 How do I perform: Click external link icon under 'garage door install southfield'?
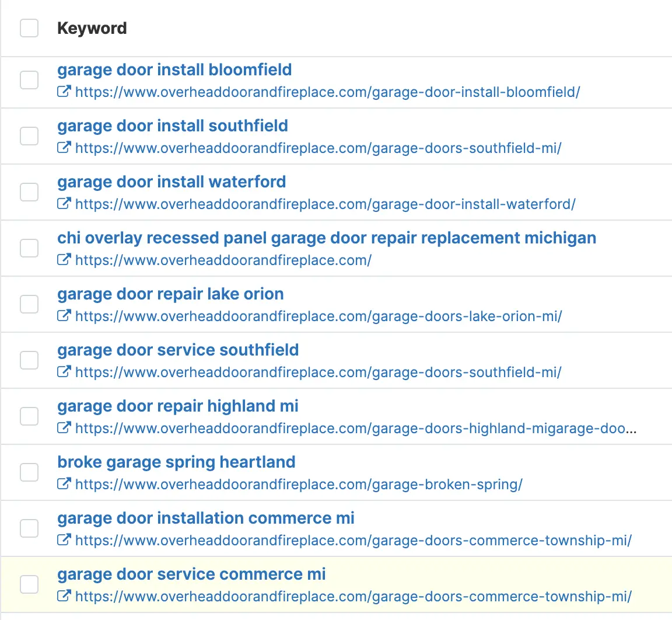64,148
